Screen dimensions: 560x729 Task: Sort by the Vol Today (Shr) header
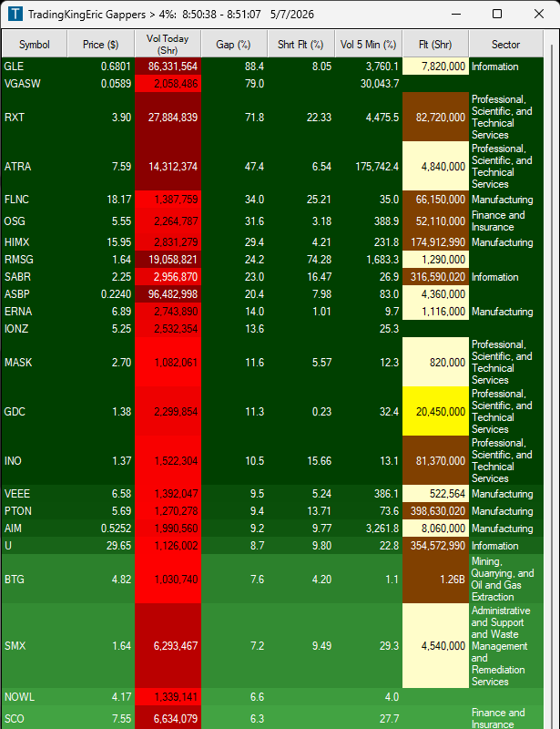[168, 44]
